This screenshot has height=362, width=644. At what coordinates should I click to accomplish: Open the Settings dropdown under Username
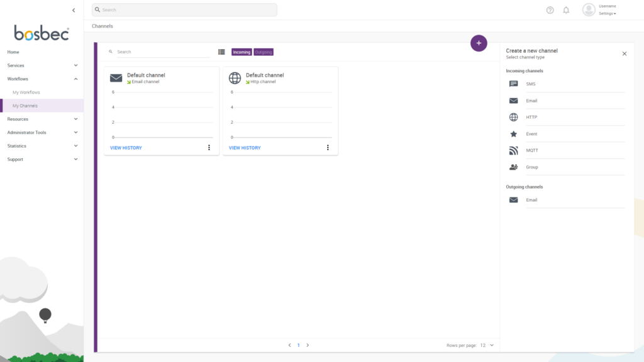[x=608, y=14]
